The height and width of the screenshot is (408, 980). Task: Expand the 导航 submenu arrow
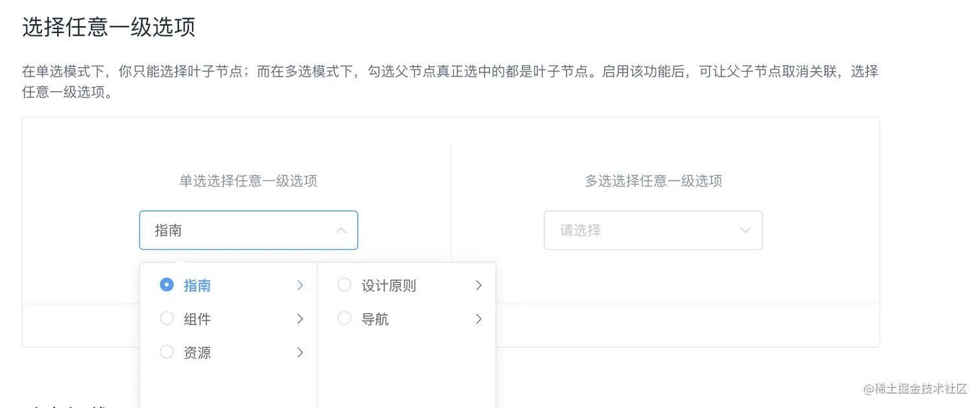[x=478, y=319]
